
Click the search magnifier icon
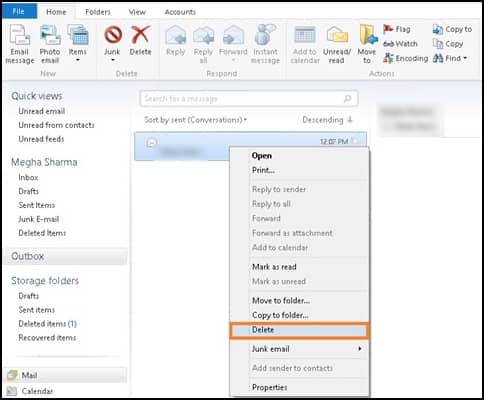(x=347, y=99)
